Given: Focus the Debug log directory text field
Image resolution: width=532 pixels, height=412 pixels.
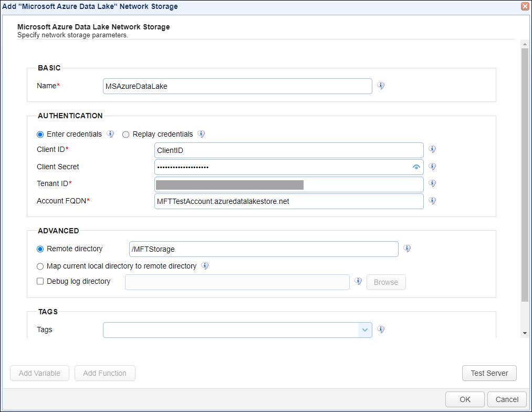Looking at the screenshot, I should [237, 282].
